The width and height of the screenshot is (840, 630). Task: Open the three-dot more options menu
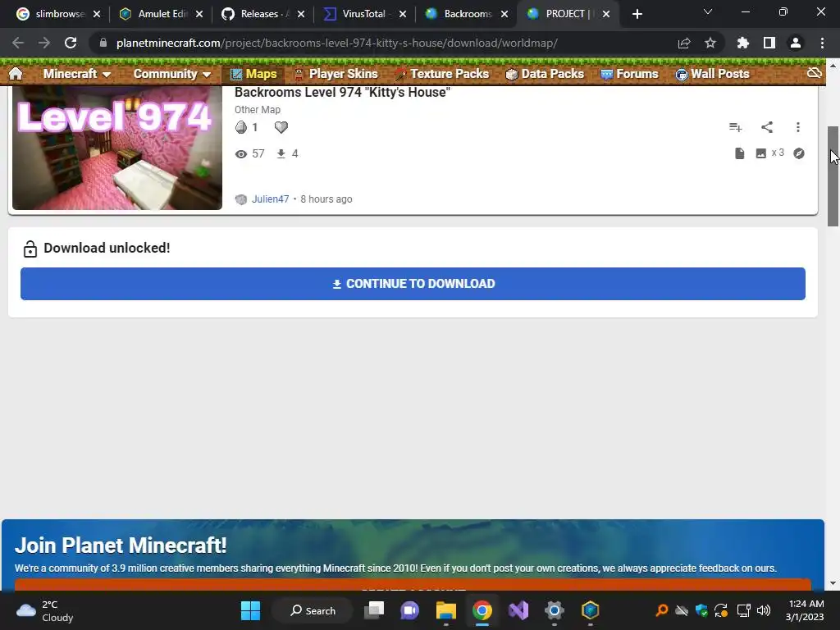click(798, 127)
